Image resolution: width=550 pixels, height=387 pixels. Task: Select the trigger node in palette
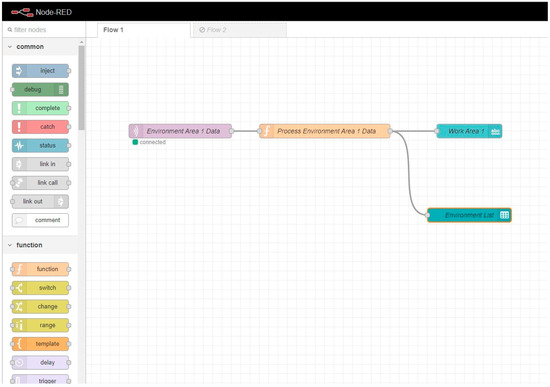click(40, 380)
